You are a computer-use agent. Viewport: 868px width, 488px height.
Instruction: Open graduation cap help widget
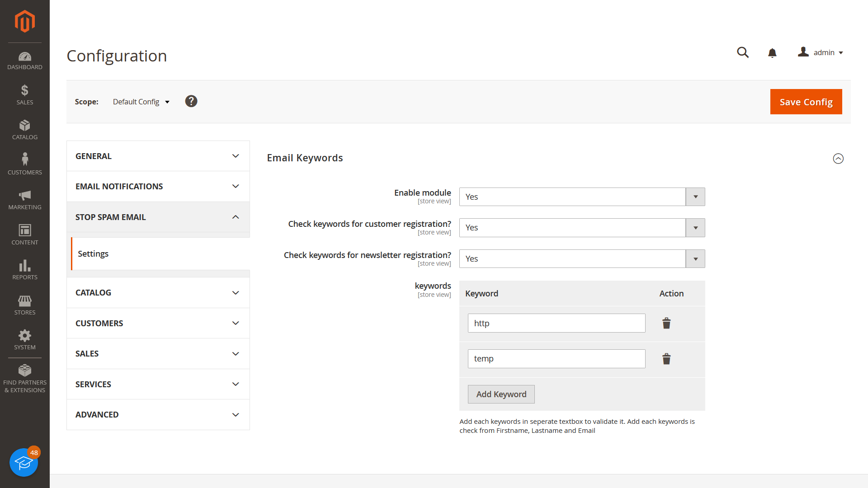24,462
